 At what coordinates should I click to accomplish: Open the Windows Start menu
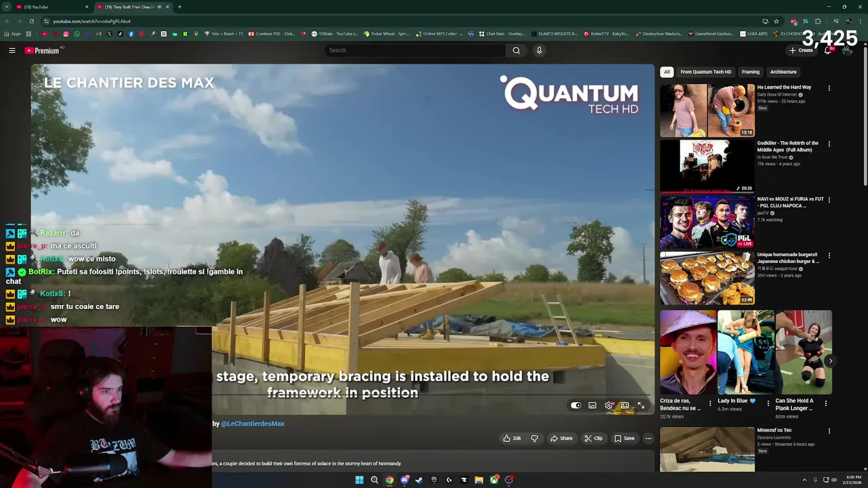tap(359, 480)
